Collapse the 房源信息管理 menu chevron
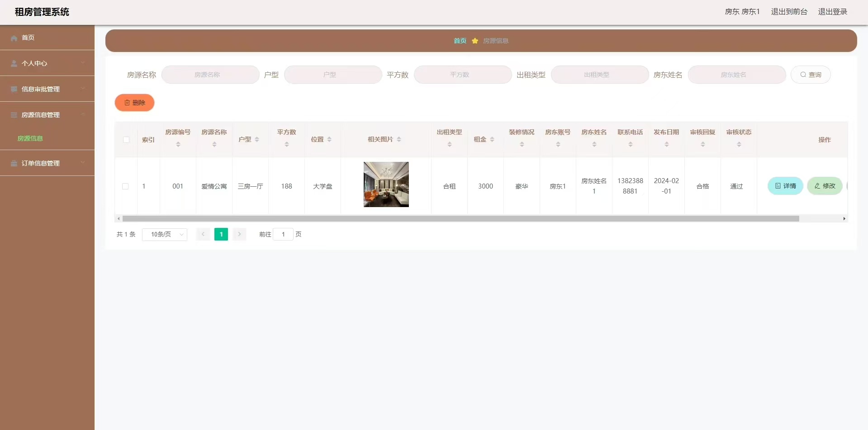Image resolution: width=868 pixels, height=430 pixels. [83, 114]
